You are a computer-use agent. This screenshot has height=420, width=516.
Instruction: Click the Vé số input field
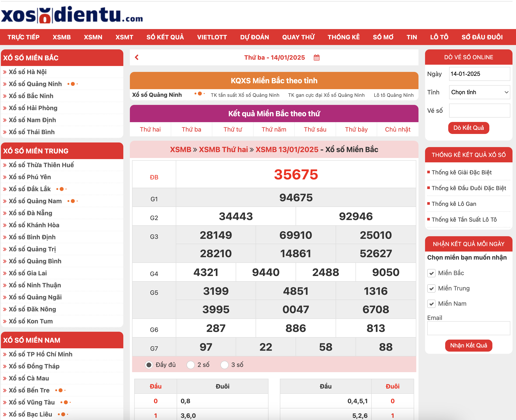(x=479, y=111)
